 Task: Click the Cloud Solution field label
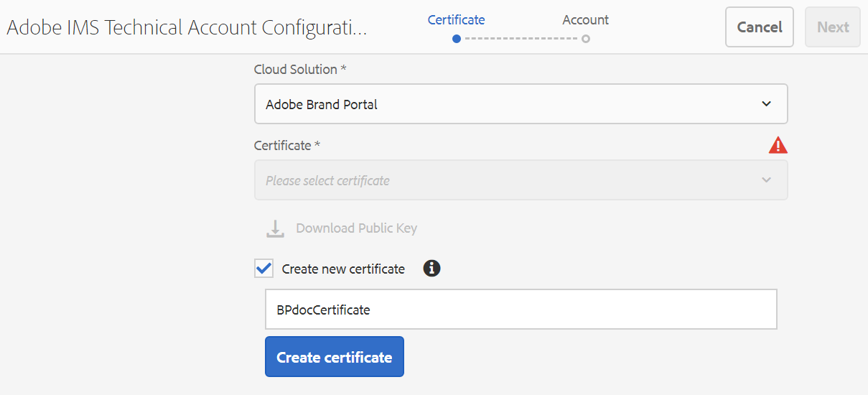295,70
